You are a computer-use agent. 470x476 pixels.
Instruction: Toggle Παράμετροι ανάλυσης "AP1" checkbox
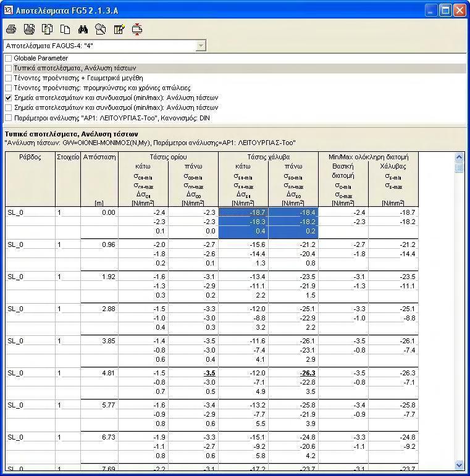(x=9, y=118)
